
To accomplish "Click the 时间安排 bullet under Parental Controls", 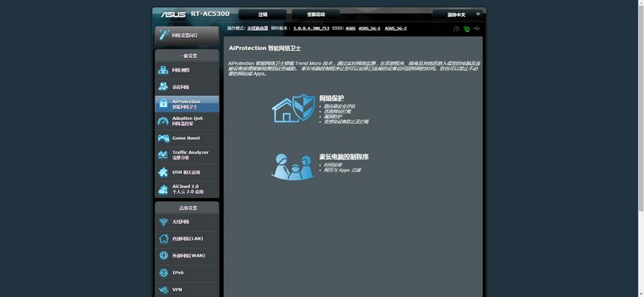I will 333,165.
